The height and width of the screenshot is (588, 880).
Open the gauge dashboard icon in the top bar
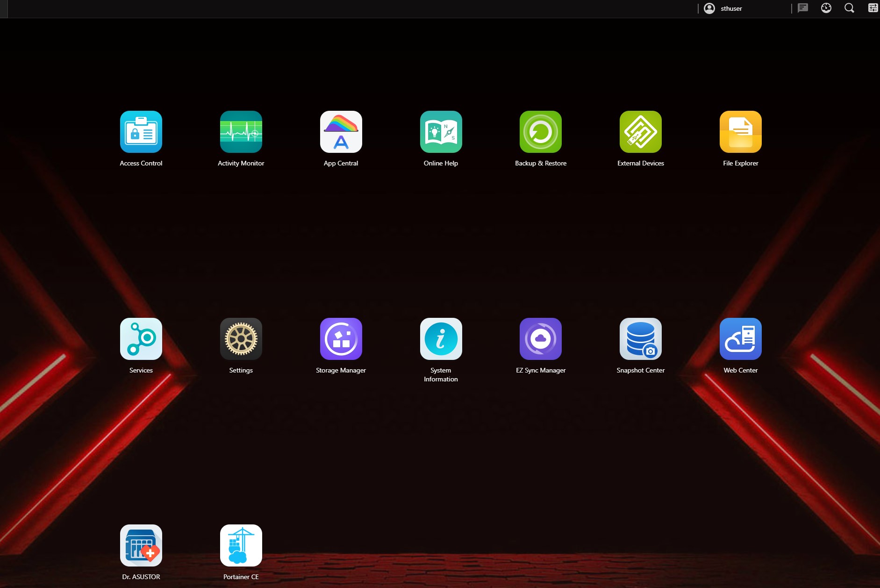(826, 8)
